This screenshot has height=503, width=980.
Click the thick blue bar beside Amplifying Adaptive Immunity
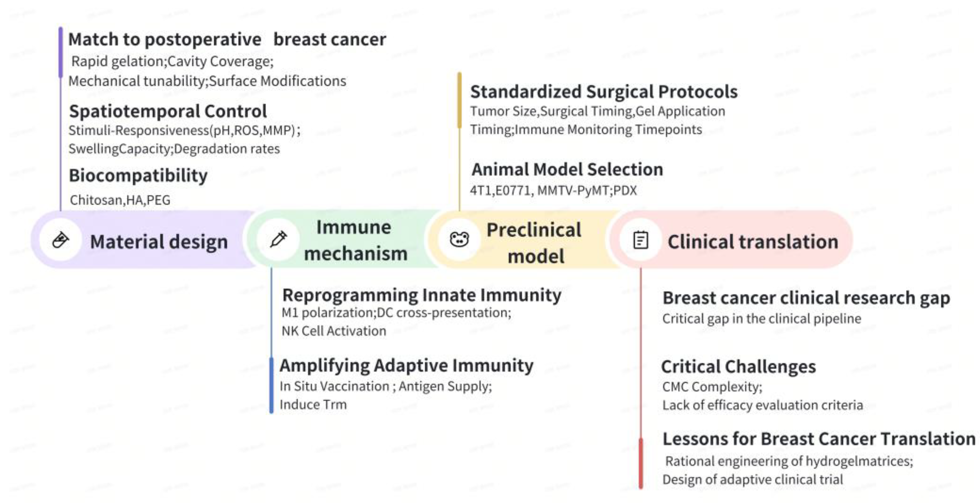click(x=271, y=385)
